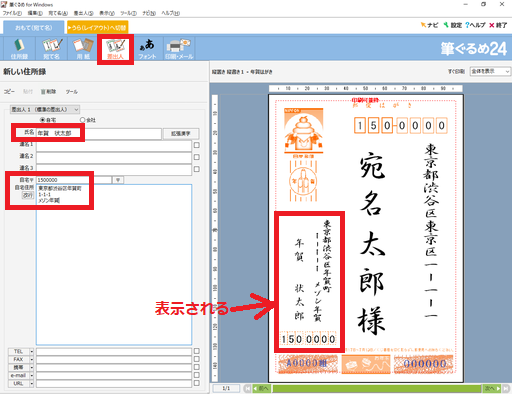
Task: Toggle the 連名1 checkbox
Action: [x=197, y=145]
